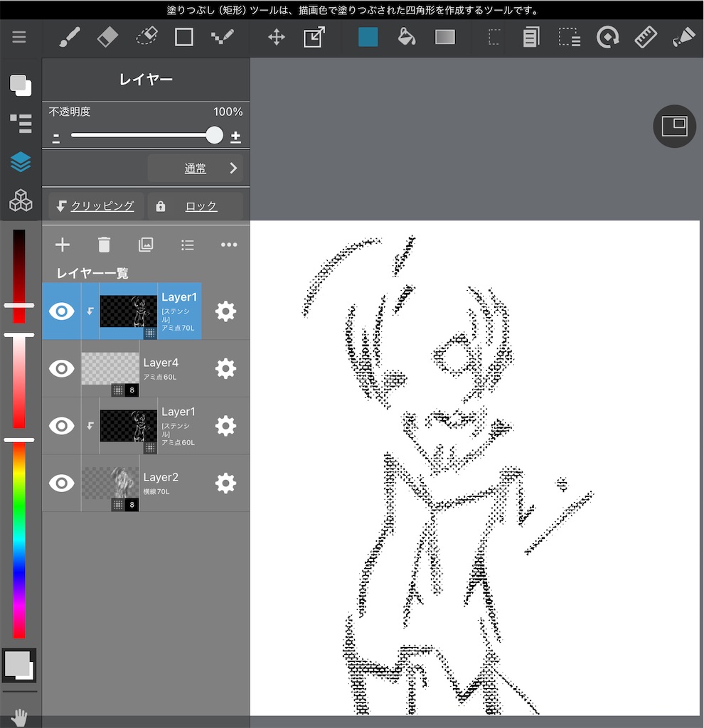Open the selection menu icon
This screenshot has width=704, height=728.
click(x=570, y=37)
